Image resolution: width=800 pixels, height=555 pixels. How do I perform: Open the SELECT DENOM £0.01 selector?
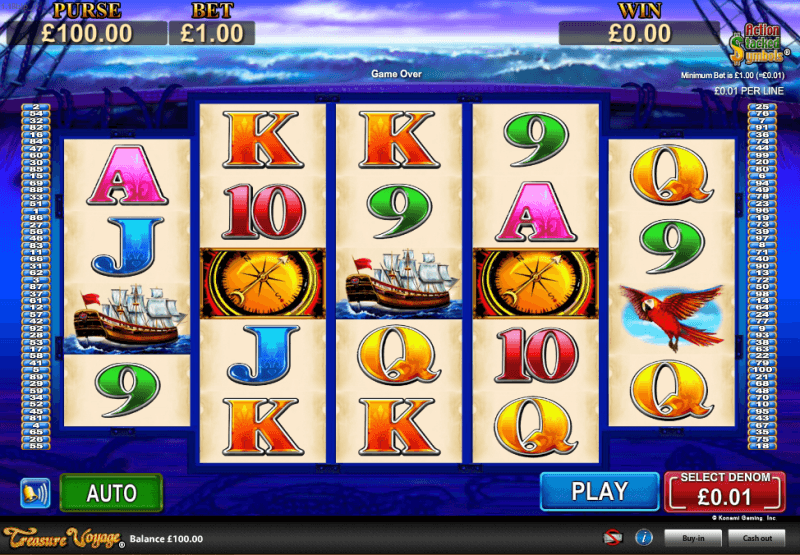[724, 492]
